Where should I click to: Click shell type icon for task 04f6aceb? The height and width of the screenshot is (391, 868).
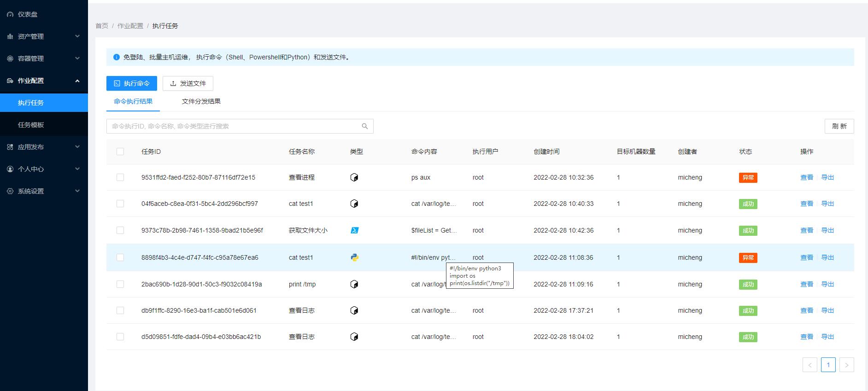[x=354, y=204]
